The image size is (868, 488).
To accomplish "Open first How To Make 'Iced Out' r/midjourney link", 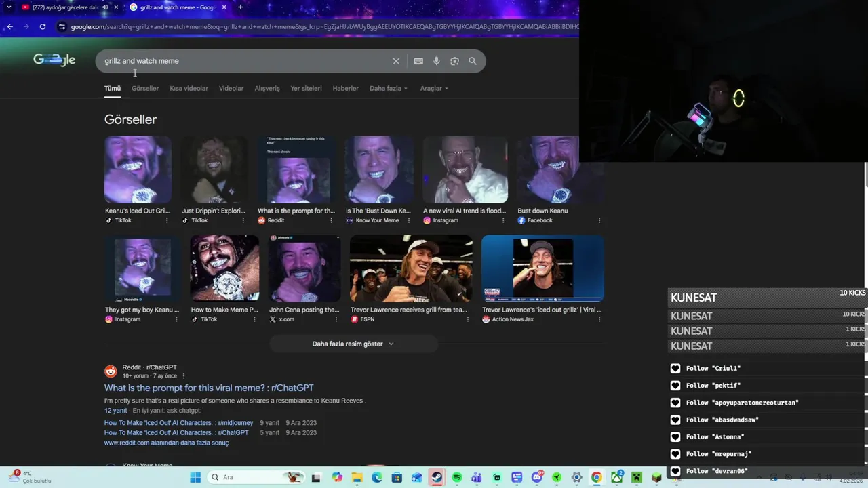I will click(178, 423).
